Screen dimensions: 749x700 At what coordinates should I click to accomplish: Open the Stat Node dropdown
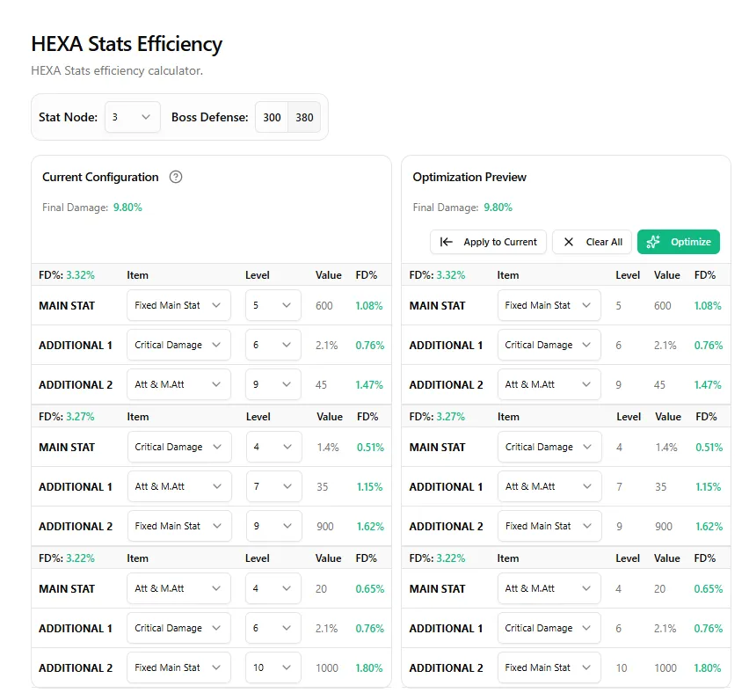point(133,117)
